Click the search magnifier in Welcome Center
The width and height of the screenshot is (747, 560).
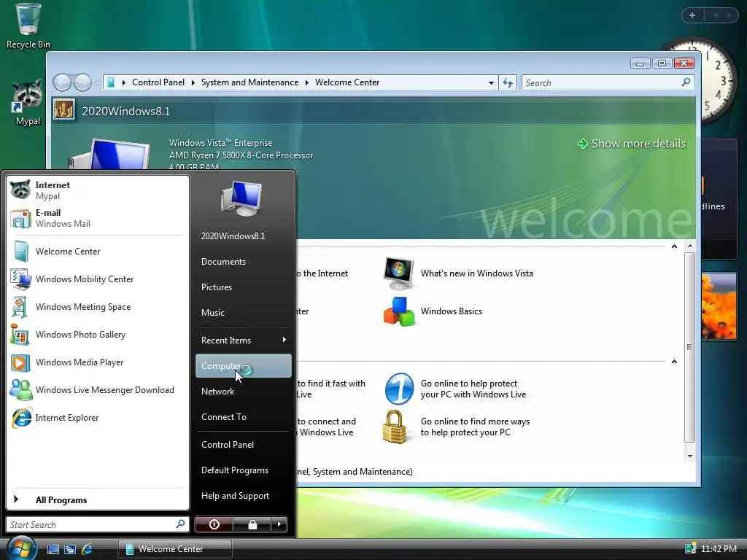[686, 82]
